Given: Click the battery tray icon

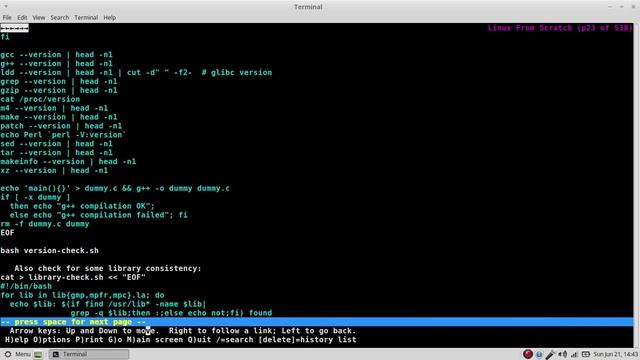Looking at the screenshot, I should coord(586,354).
